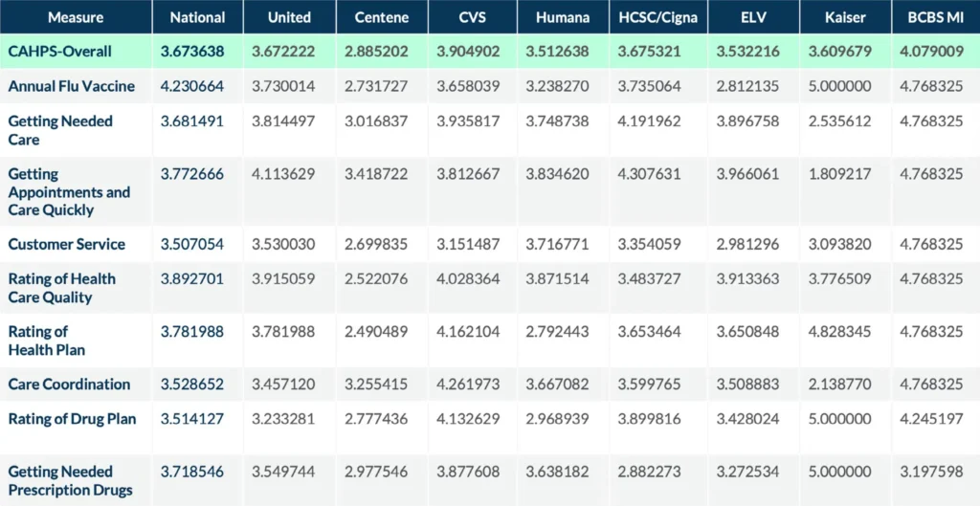Screen dimensions: 980x506
Task: Select the ELV column header
Action: tap(753, 17)
